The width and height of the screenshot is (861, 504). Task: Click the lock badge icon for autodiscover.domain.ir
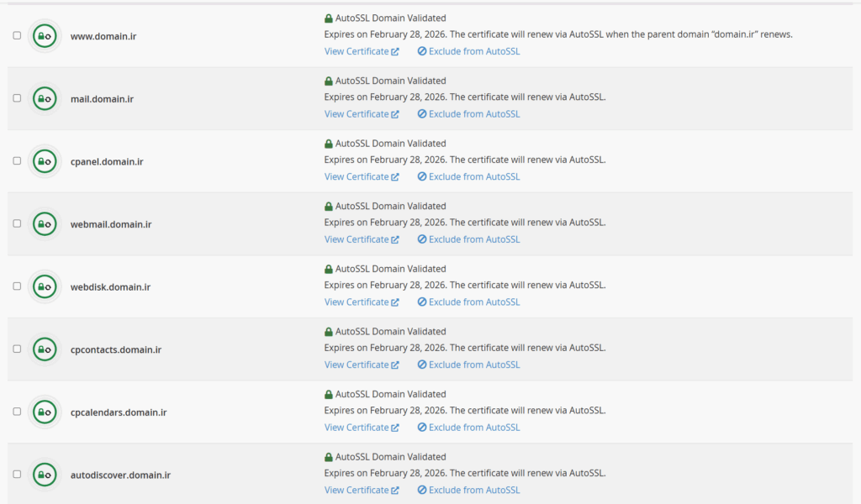click(45, 475)
